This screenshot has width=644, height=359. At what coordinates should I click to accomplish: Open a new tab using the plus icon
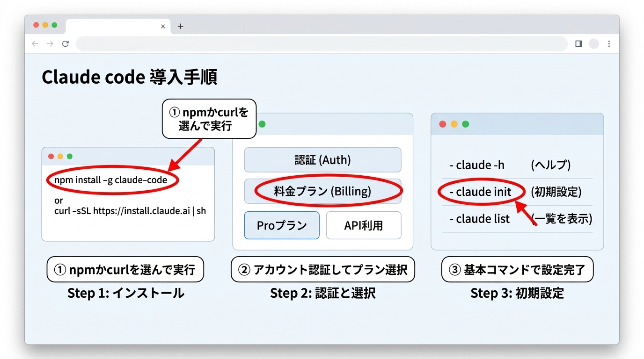coord(180,27)
